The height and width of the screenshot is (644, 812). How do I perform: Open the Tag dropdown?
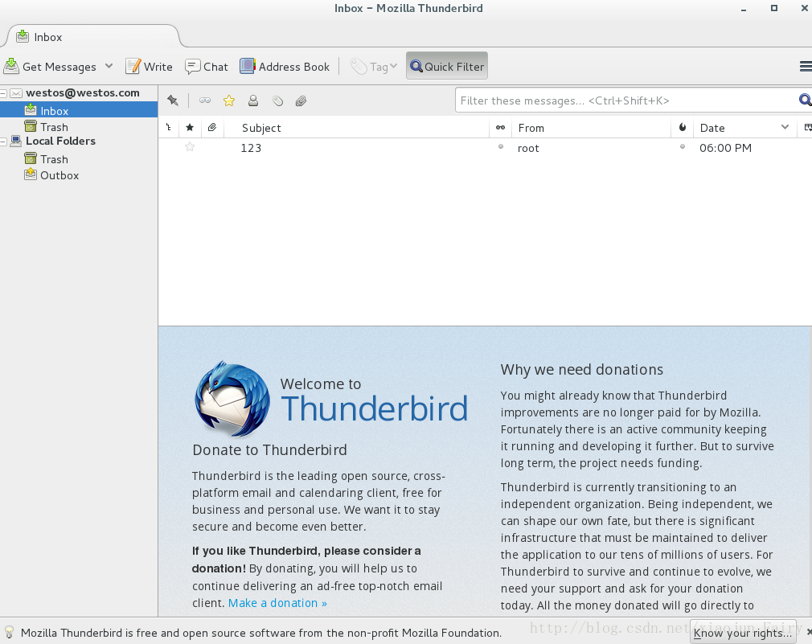tap(374, 66)
